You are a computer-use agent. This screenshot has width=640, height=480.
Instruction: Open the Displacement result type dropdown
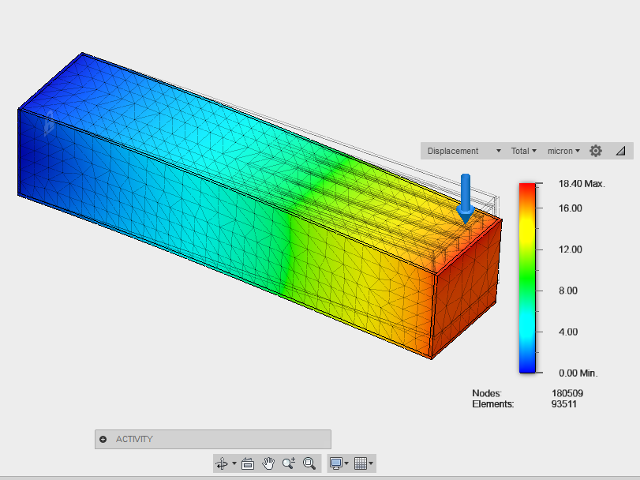[x=464, y=151]
